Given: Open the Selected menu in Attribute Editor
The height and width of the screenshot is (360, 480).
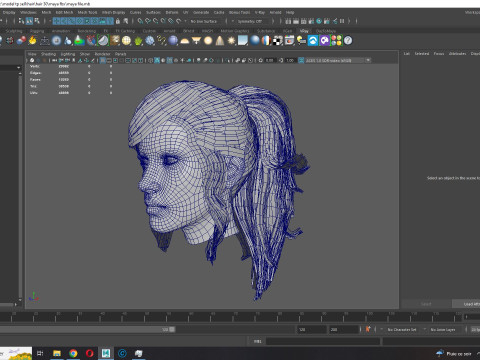Looking at the screenshot, I should (x=422, y=54).
